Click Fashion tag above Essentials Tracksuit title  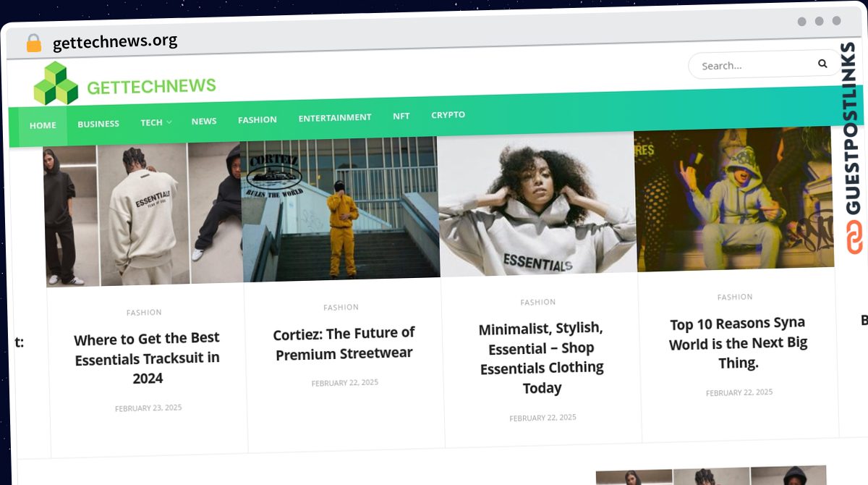pyautogui.click(x=144, y=313)
